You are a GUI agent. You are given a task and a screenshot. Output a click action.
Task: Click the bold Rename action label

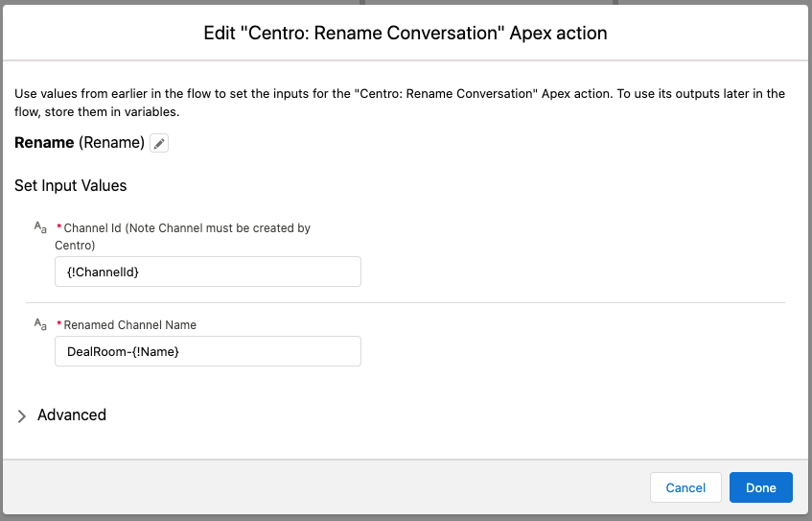tap(44, 143)
